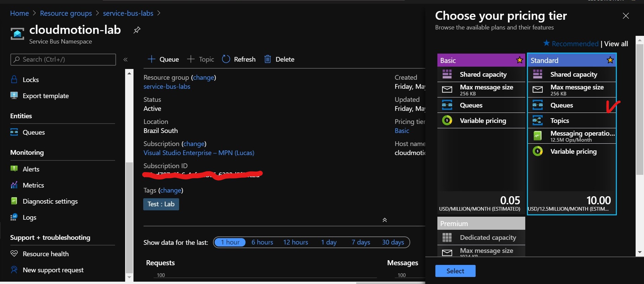Show data for last 12 hours
The width and height of the screenshot is (644, 284).
tap(296, 242)
